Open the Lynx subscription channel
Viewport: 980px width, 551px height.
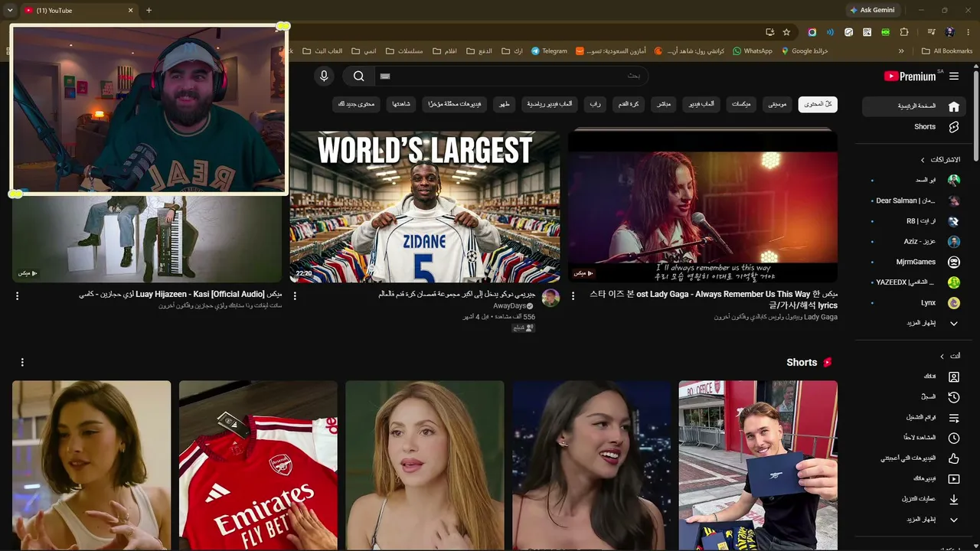914,303
